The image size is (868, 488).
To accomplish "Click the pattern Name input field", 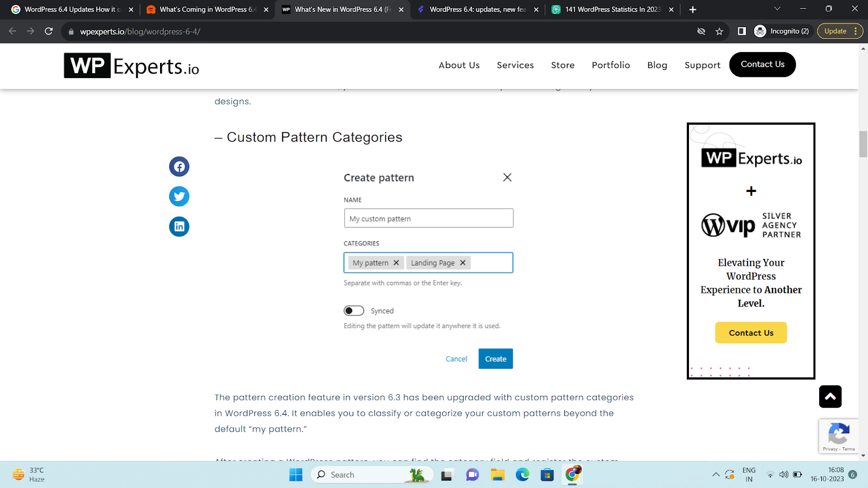I will pyautogui.click(x=429, y=219).
